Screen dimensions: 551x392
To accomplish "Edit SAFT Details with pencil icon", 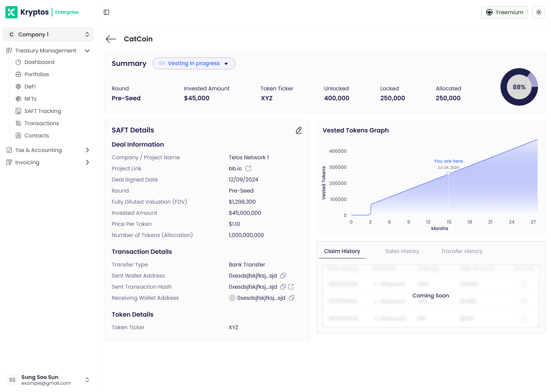I will point(299,131).
